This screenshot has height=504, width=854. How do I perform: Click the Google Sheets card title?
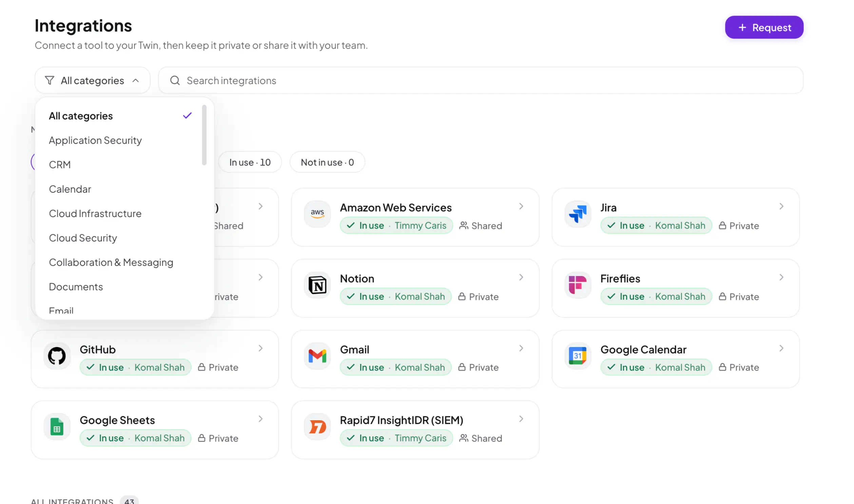click(117, 420)
